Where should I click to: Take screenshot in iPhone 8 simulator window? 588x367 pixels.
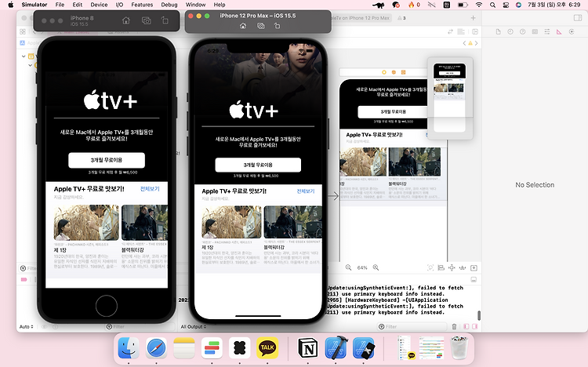coord(147,20)
